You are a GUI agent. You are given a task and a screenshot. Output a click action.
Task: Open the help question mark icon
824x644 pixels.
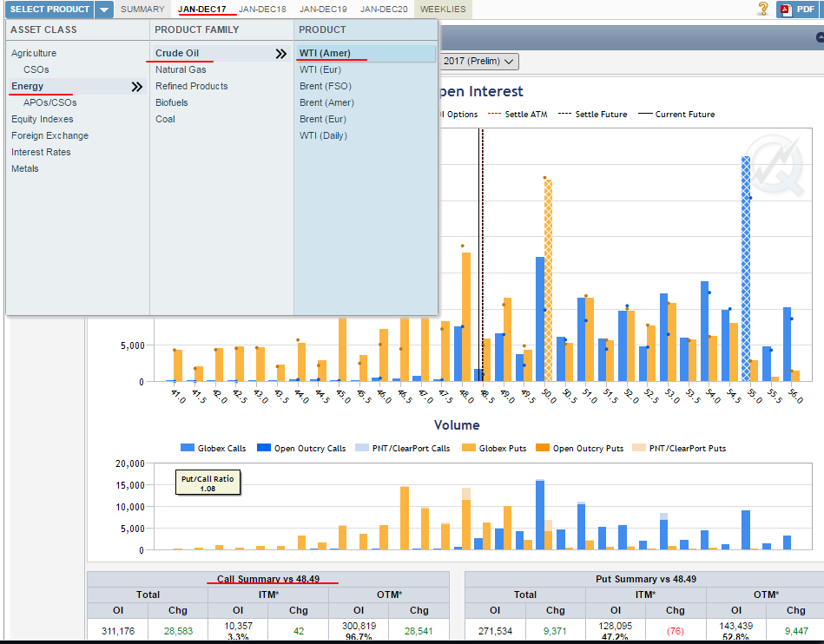pyautogui.click(x=763, y=9)
